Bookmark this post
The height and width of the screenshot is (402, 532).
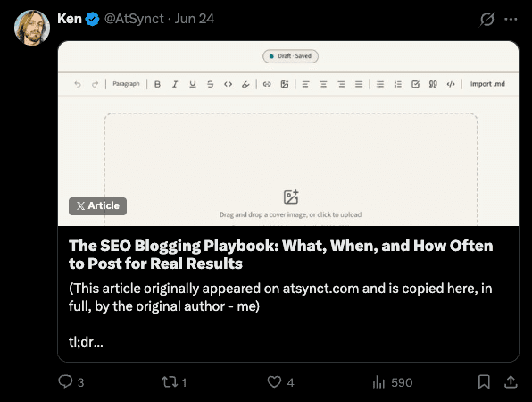484,382
